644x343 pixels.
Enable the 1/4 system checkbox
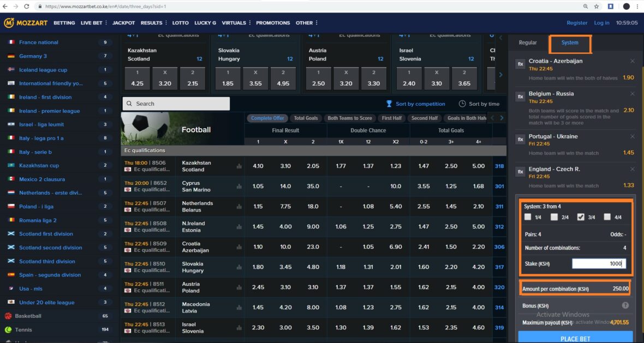[528, 216]
